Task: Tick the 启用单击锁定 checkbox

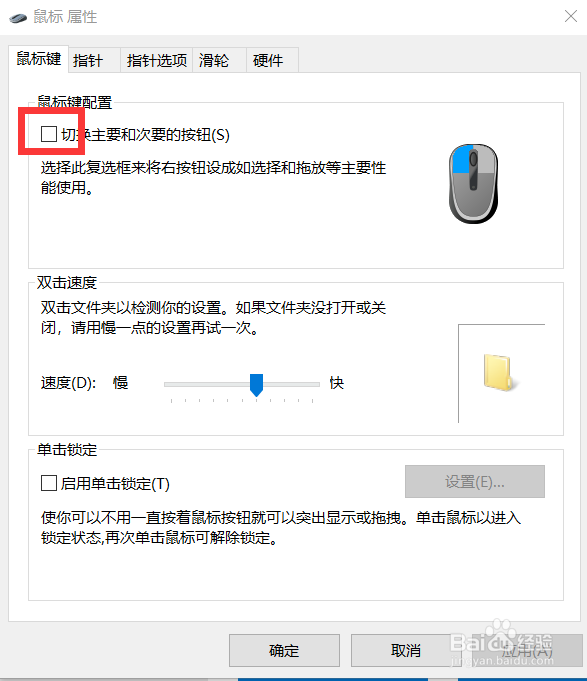Action: point(49,483)
